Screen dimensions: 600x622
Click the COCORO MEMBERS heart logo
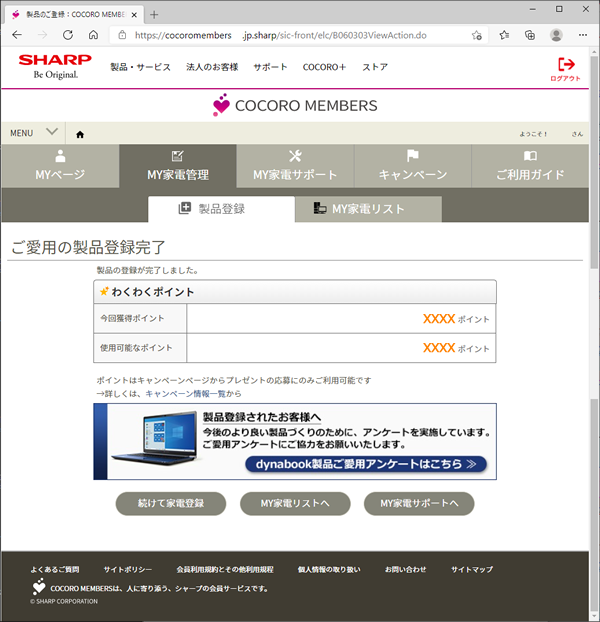pos(221,105)
